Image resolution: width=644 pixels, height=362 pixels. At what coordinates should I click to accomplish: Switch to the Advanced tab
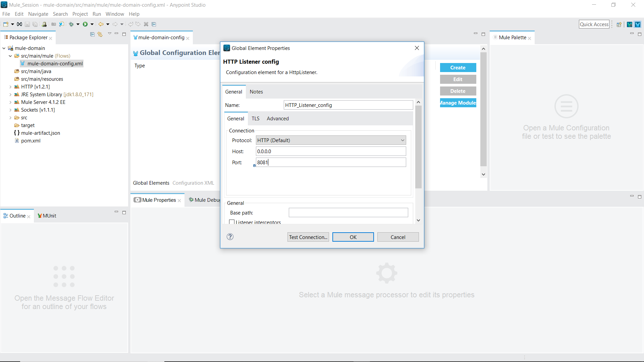click(x=278, y=119)
